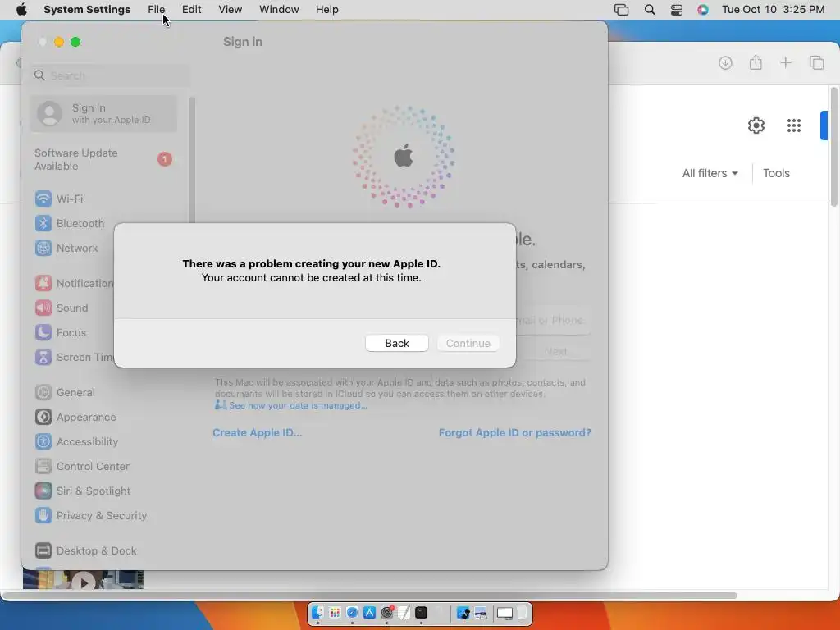Open the settings gear on the Safari page

click(756, 126)
